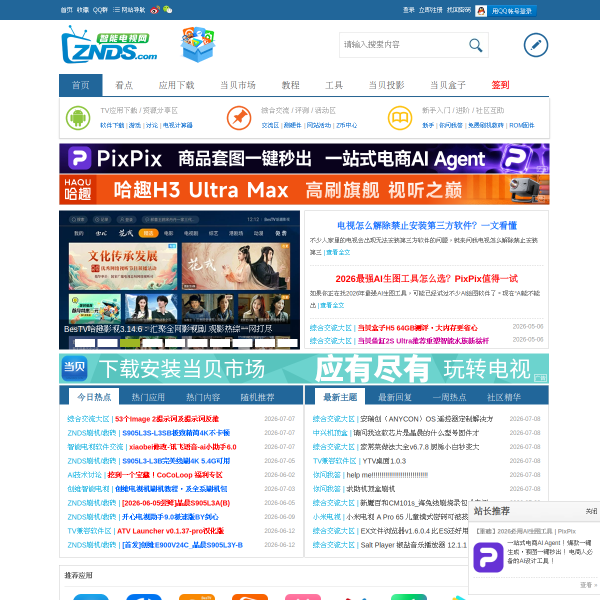Open the pencil post-compose icon
The image size is (600, 600).
coord(535,45)
